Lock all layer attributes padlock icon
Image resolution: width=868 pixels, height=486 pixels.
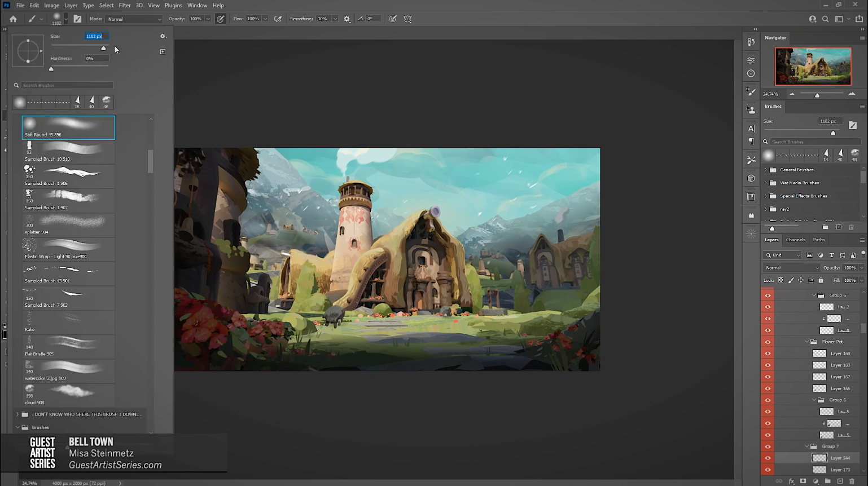coord(821,280)
